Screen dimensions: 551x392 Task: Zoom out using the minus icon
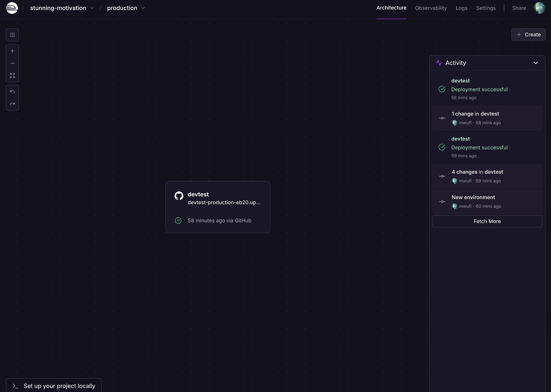[x=12, y=63]
